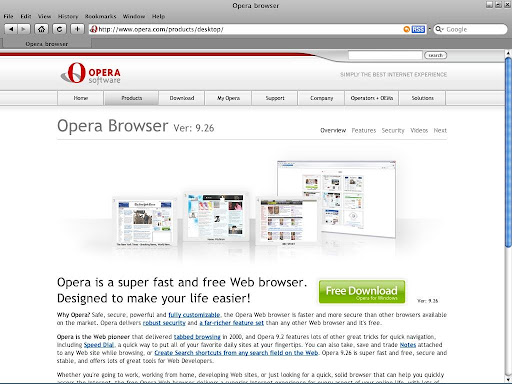
Task: Click the Opera Software logo
Action: tap(91, 73)
